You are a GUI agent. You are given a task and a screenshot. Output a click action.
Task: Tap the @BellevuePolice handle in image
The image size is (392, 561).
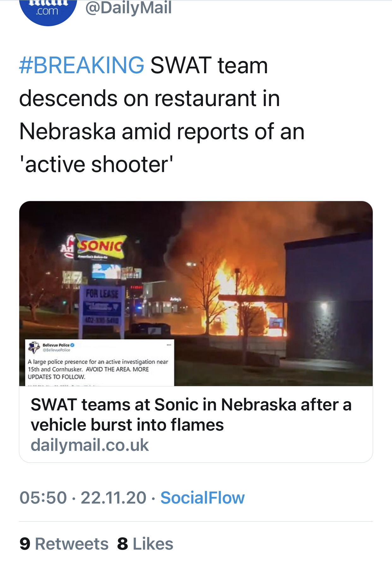click(56, 350)
